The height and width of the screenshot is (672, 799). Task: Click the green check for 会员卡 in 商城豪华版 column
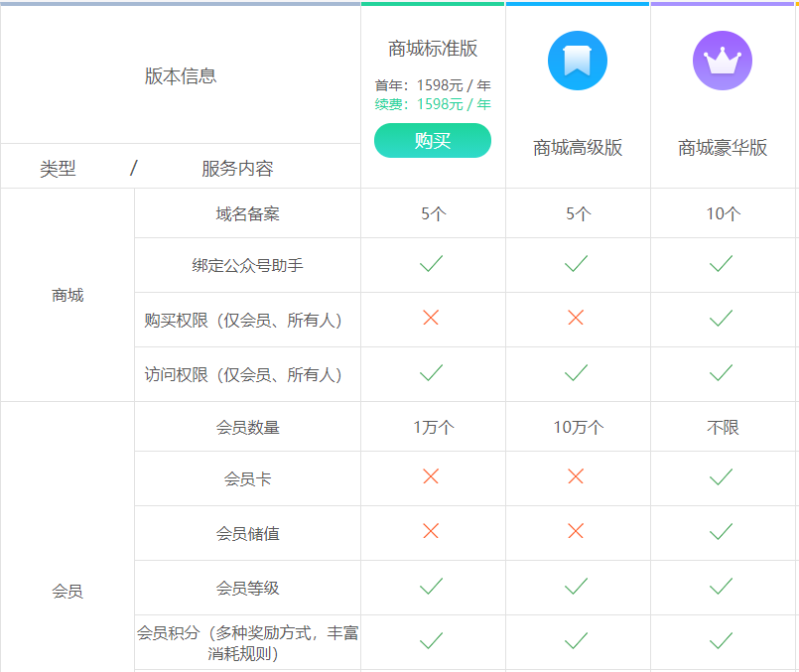[x=722, y=477]
